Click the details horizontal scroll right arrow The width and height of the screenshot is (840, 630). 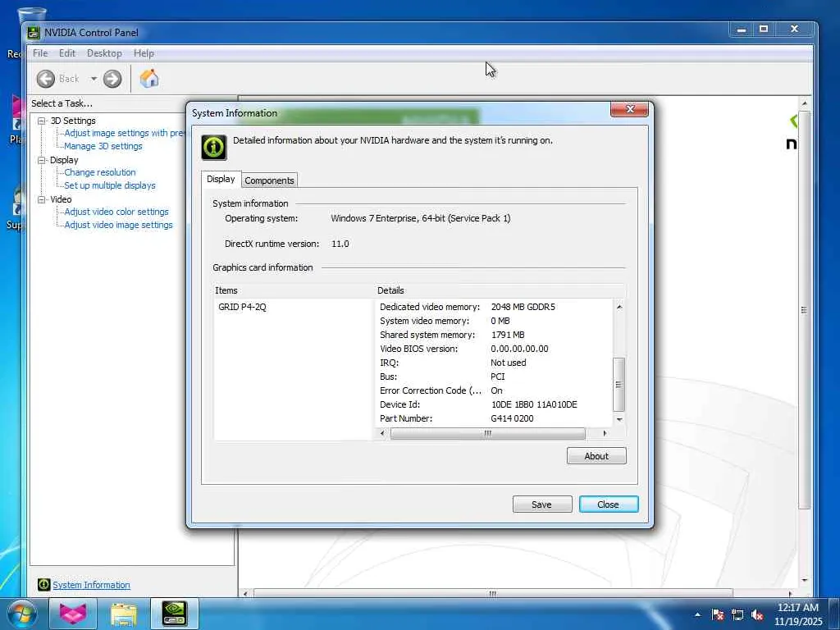point(605,433)
